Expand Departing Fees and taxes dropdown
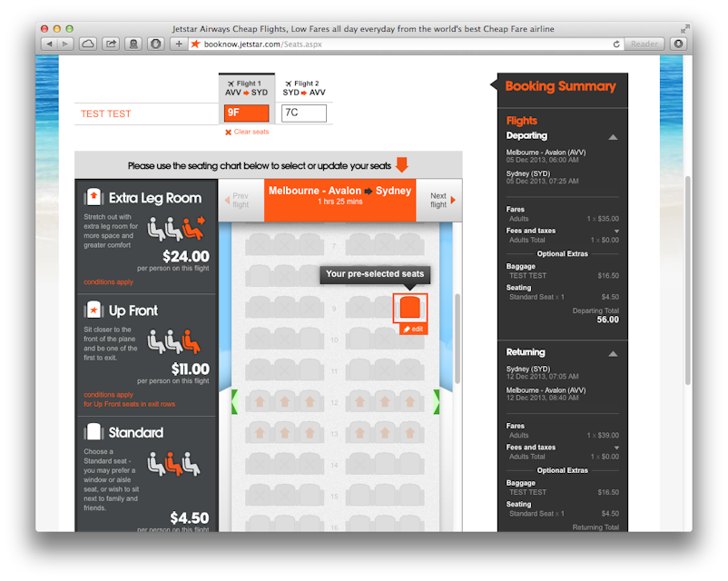The height and width of the screenshot is (581, 728). (x=616, y=231)
